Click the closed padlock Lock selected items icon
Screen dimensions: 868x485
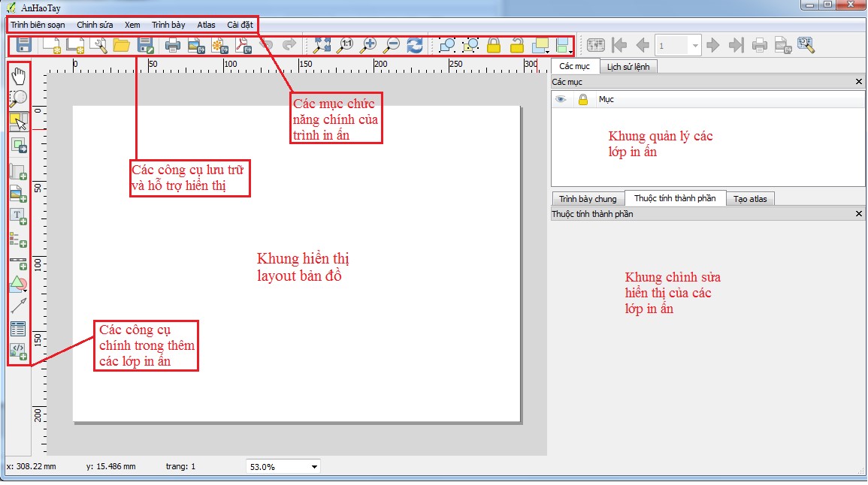(x=493, y=45)
